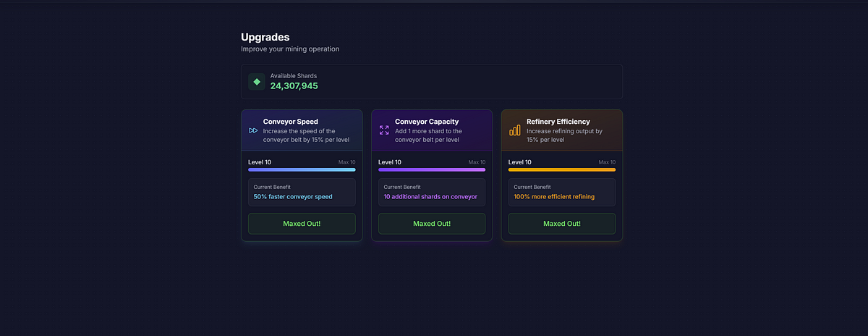The height and width of the screenshot is (336, 868).
Task: Click Level 10 label in Conveyor Speed card
Action: 260,162
